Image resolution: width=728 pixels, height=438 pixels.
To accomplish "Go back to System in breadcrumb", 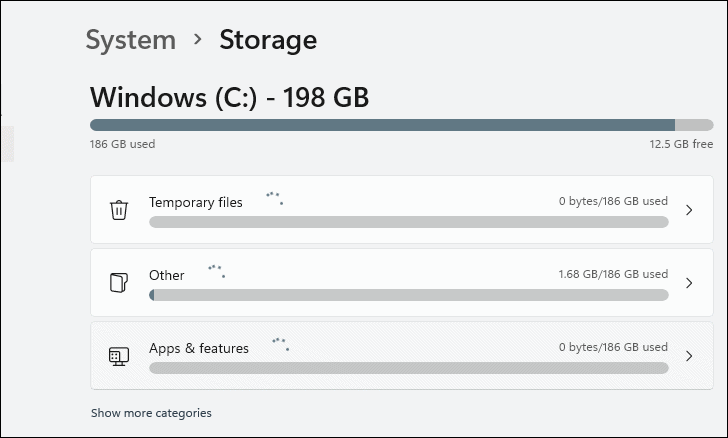I will 130,40.
